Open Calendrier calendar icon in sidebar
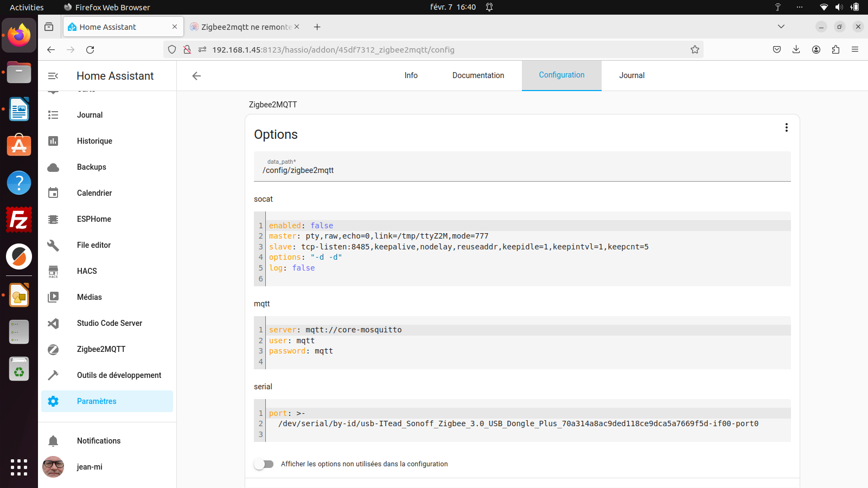 click(x=53, y=193)
